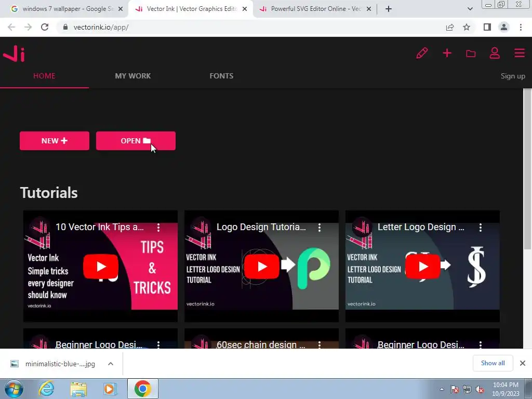532x399 pixels.
Task: Share this page icon
Action: pos(450,27)
